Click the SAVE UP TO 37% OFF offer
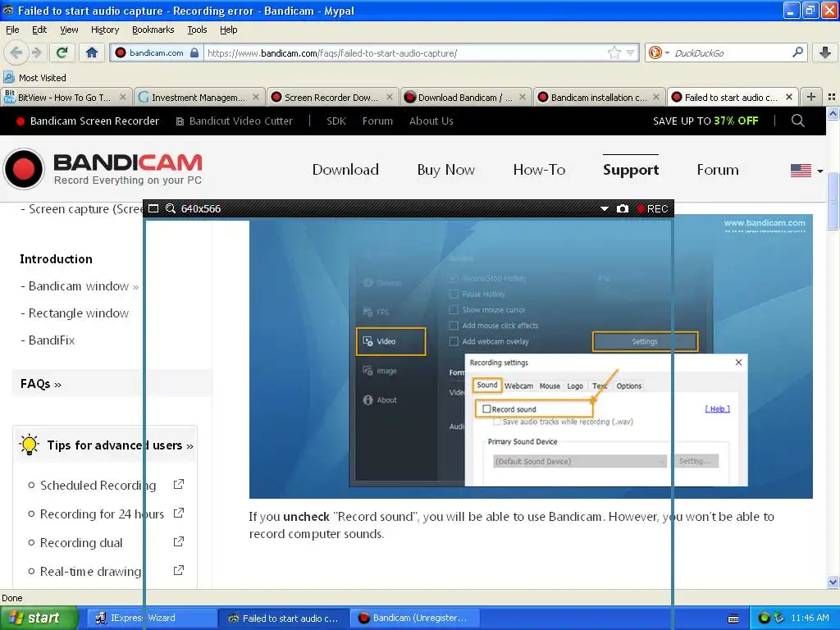The height and width of the screenshot is (630, 840). (x=705, y=121)
